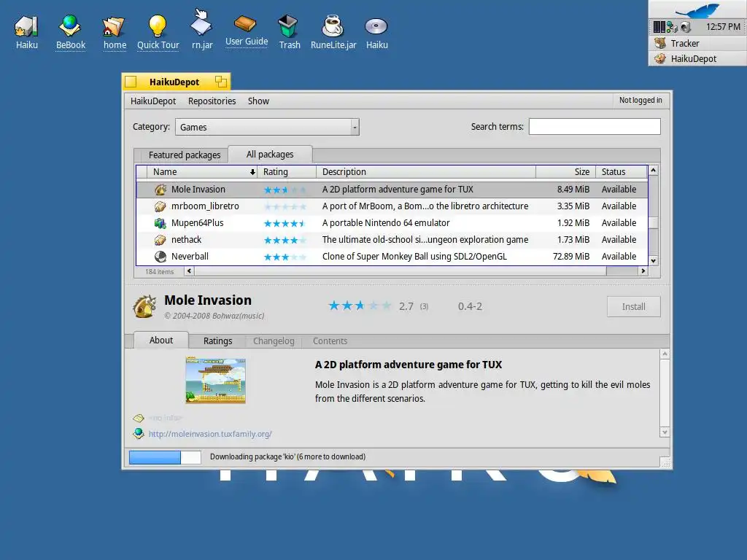Sort by the Description column header
Viewport: 747px width, 560px height.
426,172
